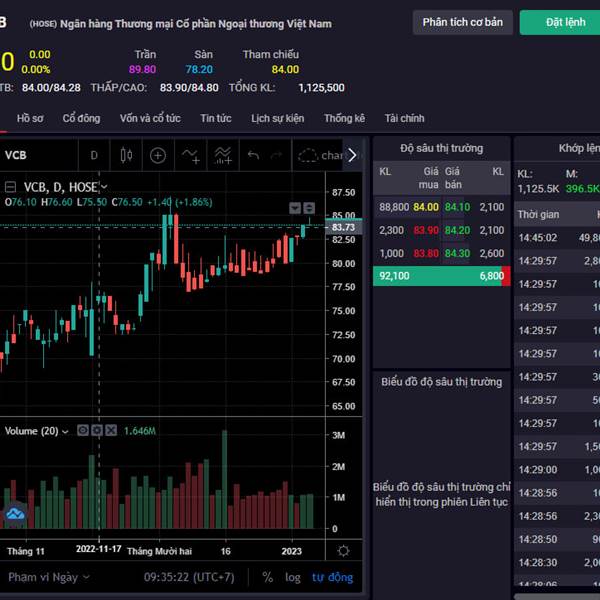This screenshot has height=600, width=600.
Task: Toggle tự động auto scale
Action: [x=332, y=577]
